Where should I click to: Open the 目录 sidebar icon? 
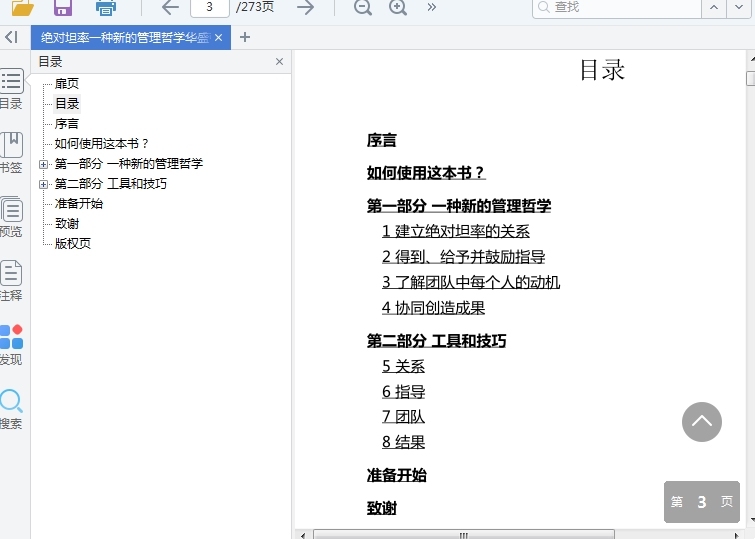(x=11, y=89)
